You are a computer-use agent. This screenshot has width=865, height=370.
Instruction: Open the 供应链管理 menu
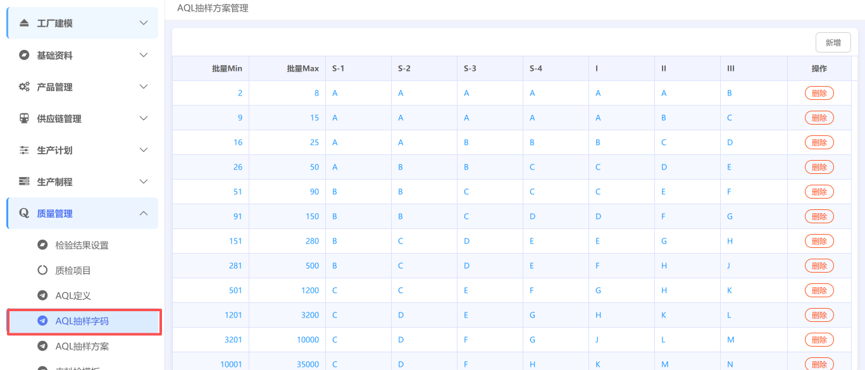click(83, 119)
